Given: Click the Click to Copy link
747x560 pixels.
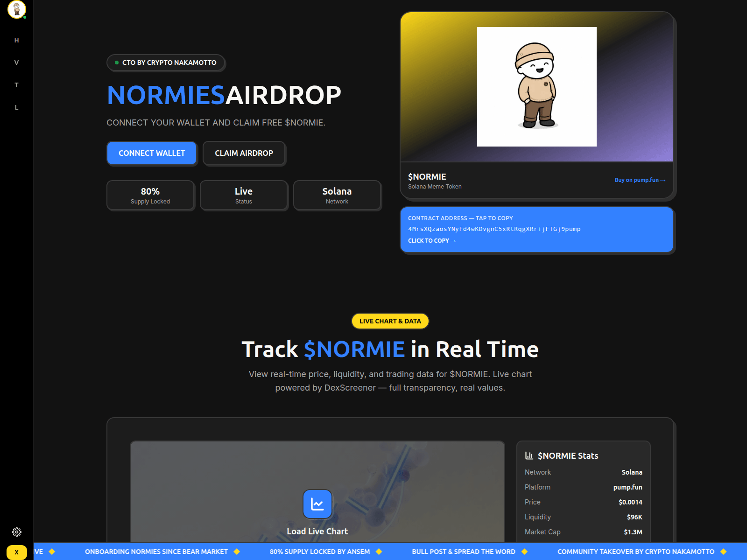Looking at the screenshot, I should point(432,241).
